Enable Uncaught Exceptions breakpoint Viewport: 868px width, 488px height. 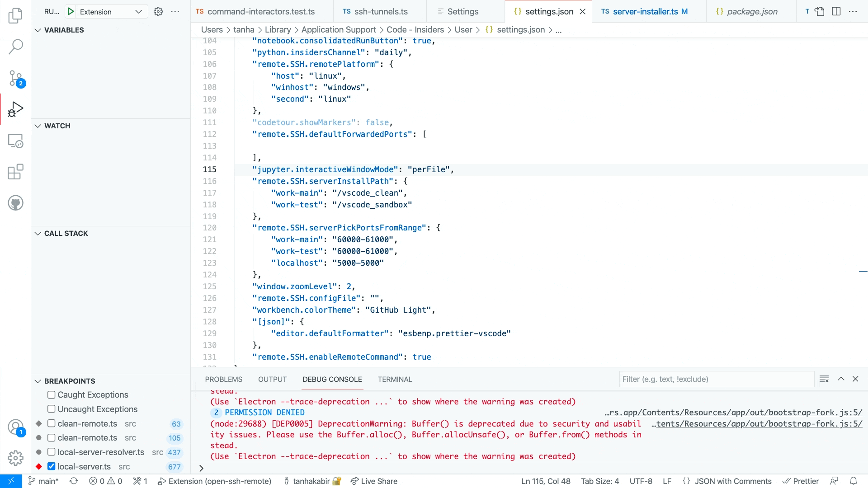point(52,409)
